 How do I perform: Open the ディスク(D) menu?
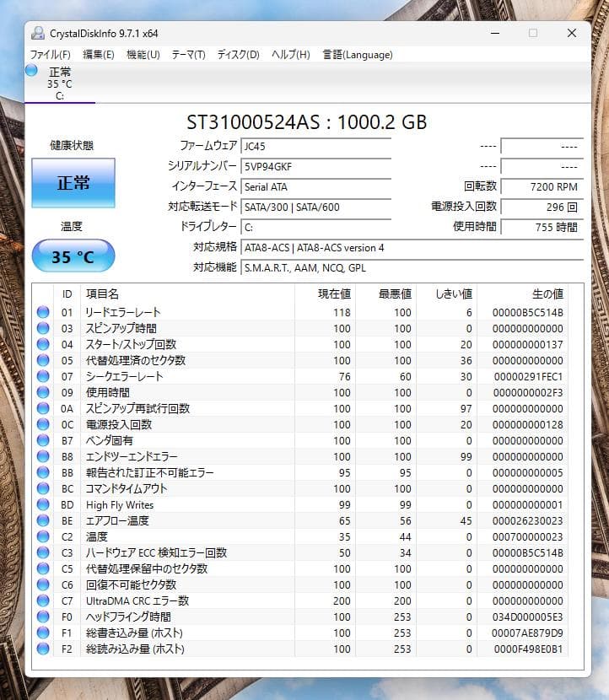238,55
